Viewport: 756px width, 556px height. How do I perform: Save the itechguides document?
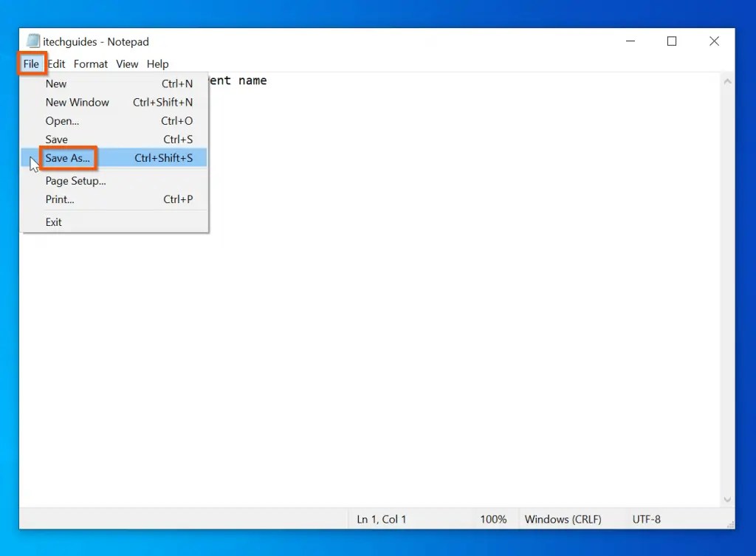click(57, 139)
